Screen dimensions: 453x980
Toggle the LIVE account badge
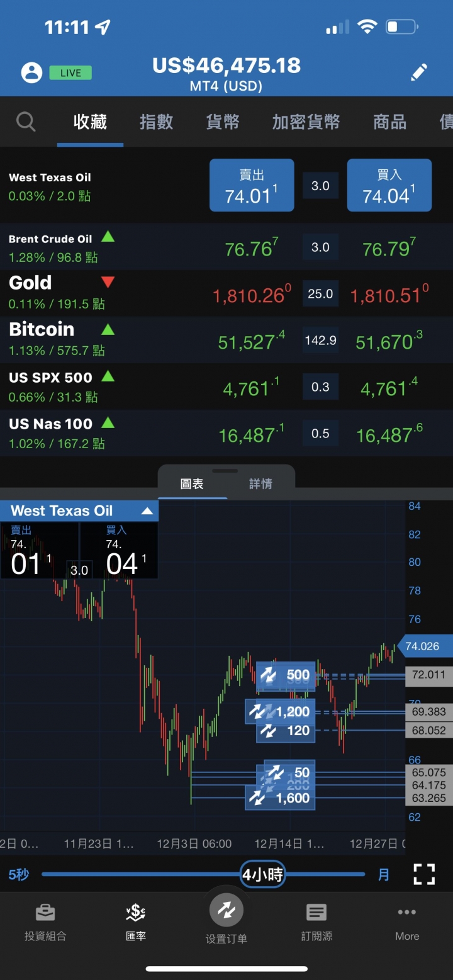tap(70, 73)
